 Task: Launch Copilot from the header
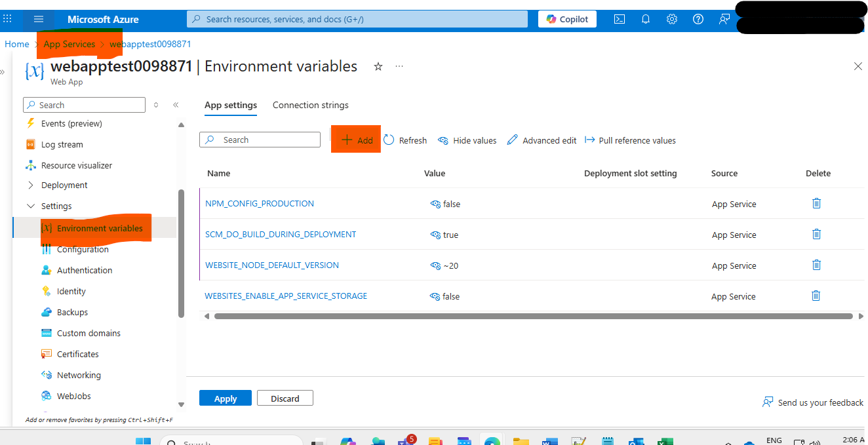tap(568, 19)
